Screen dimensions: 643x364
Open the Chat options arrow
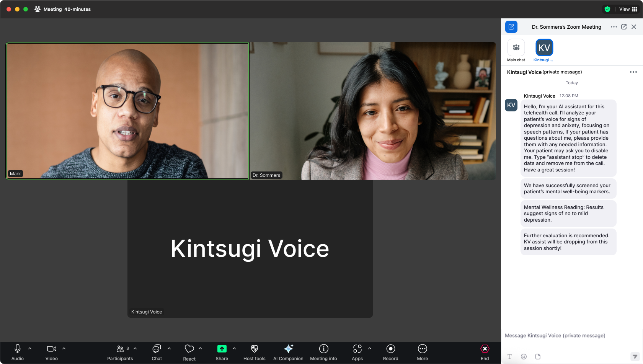pyautogui.click(x=169, y=349)
